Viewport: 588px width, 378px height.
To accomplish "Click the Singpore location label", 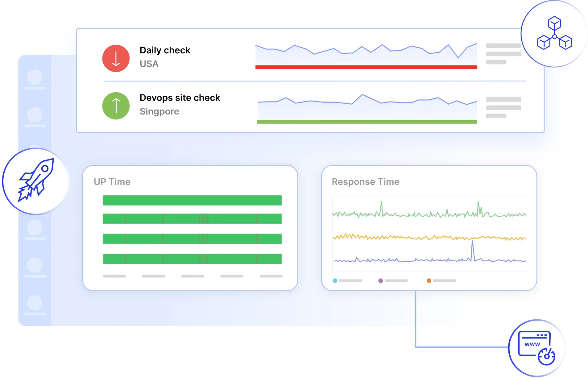I will tap(159, 111).
